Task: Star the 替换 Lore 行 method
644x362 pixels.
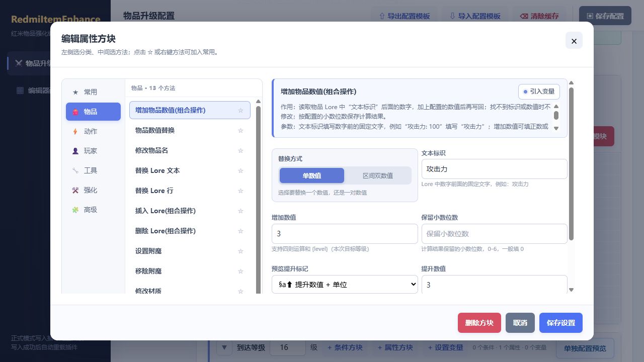Action: click(240, 191)
